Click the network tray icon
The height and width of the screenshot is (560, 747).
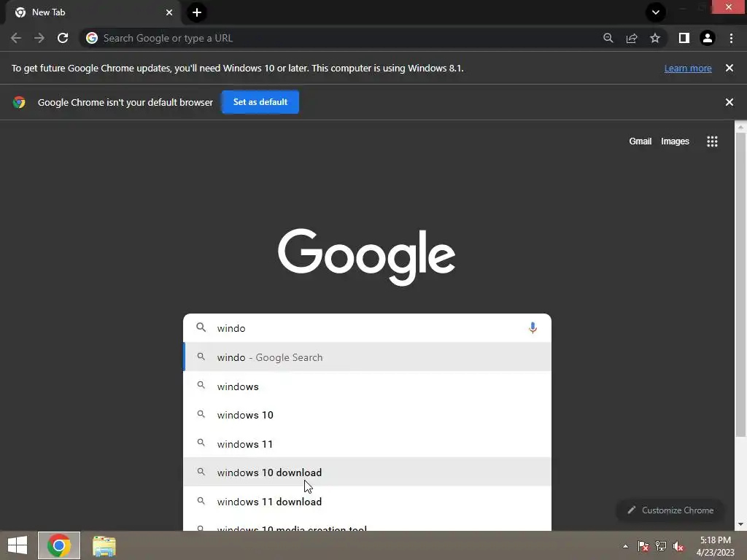[661, 546]
